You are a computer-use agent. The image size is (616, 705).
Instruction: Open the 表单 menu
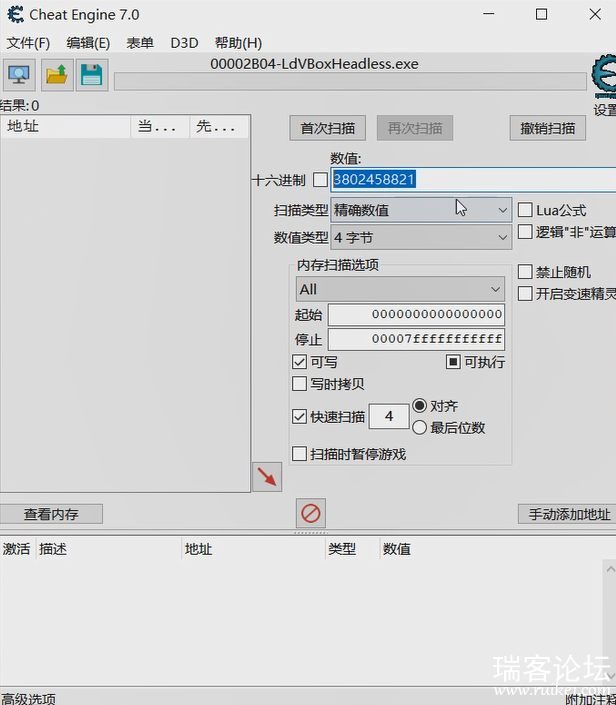coord(140,43)
